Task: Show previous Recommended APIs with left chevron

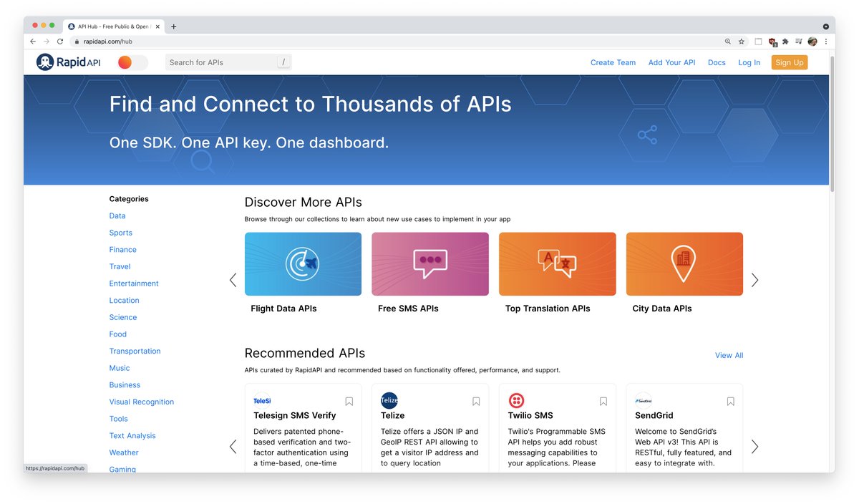Action: point(233,447)
